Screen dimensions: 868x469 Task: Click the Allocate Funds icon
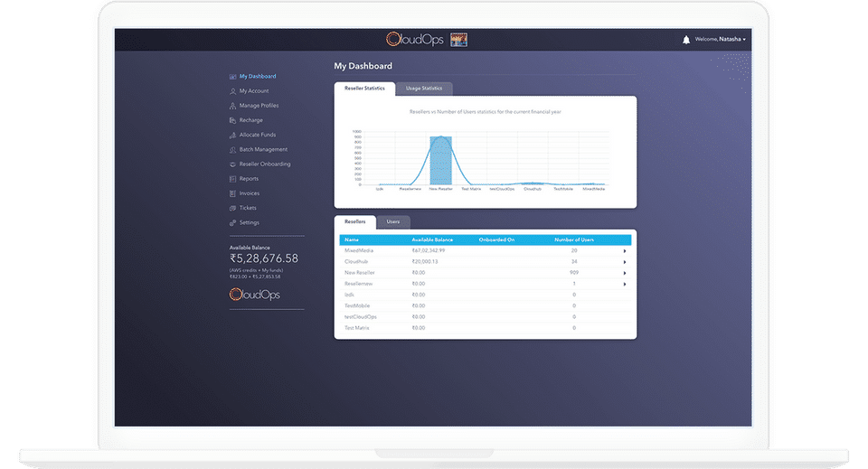click(232, 135)
